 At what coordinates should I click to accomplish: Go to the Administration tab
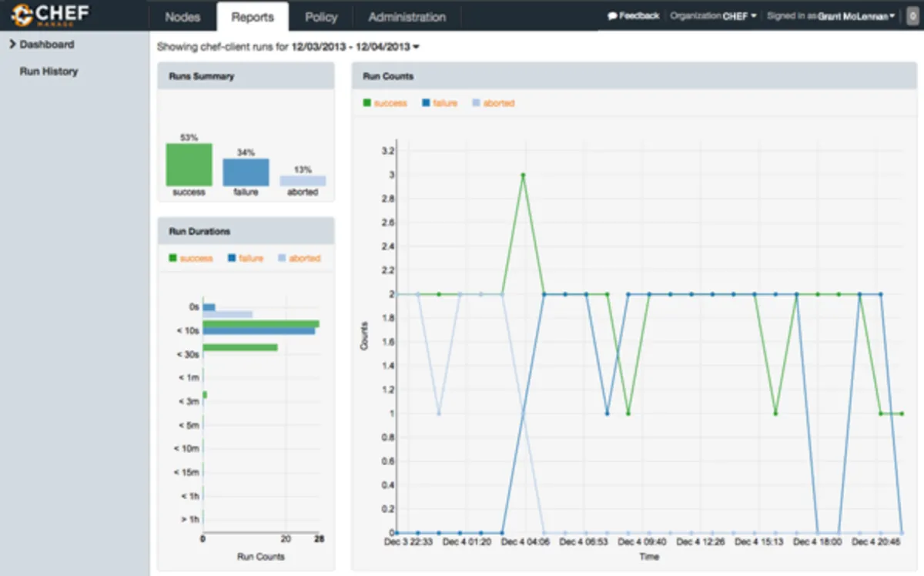[407, 17]
